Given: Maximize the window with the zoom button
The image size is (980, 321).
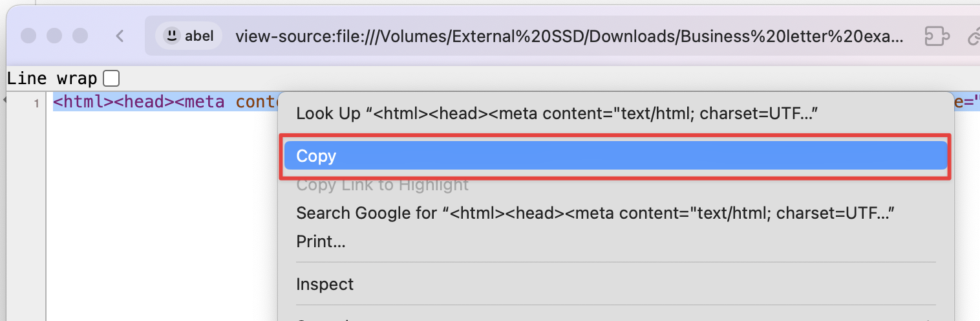Looking at the screenshot, I should (80, 36).
